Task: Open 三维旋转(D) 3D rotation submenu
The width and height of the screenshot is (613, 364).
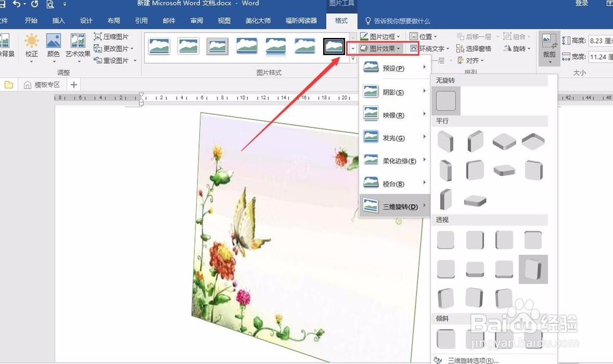Action: click(x=394, y=206)
